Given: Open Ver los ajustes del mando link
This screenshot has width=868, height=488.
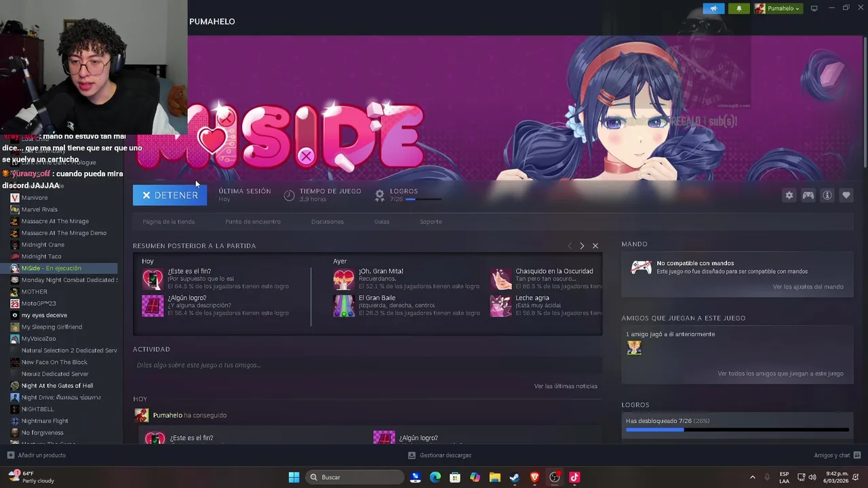Looking at the screenshot, I should click(808, 287).
